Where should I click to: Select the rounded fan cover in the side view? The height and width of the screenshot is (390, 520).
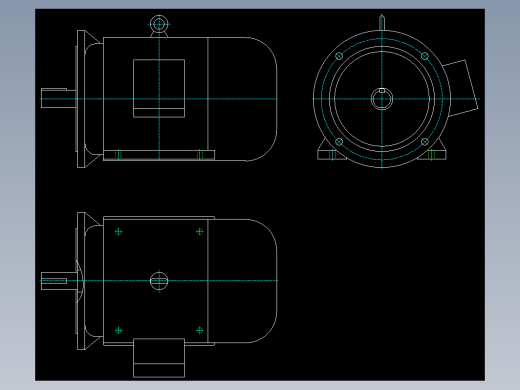(x=242, y=99)
